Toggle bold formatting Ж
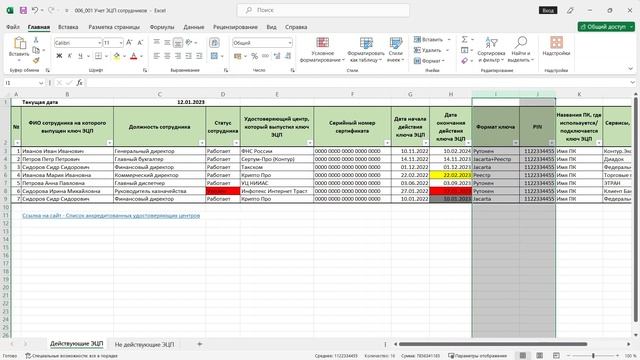Screen dimensions: 640x360 click(x=59, y=56)
